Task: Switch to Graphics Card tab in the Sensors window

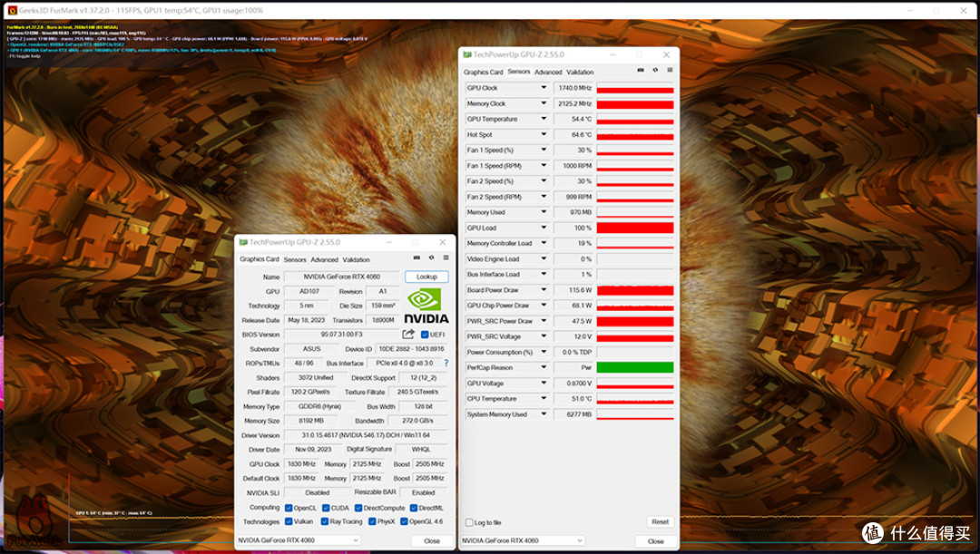Action: click(483, 73)
